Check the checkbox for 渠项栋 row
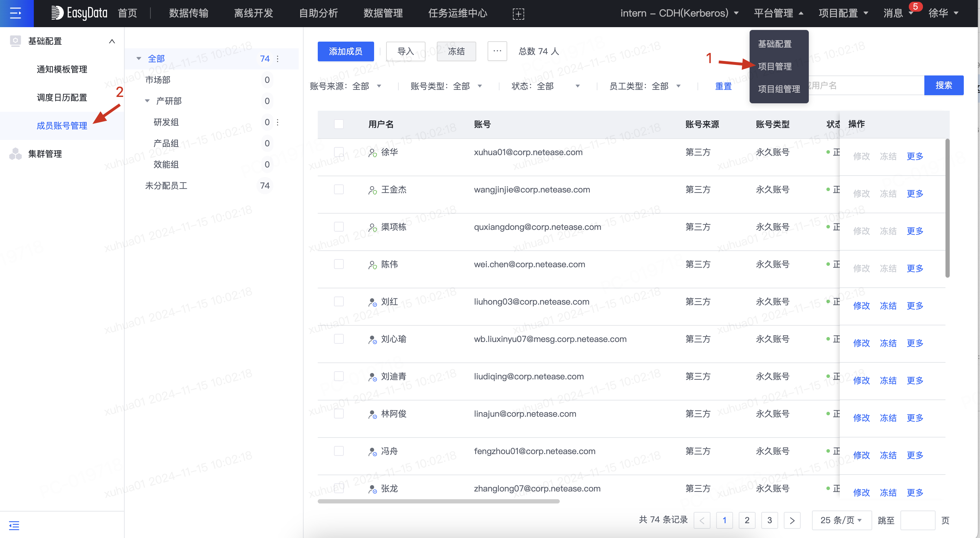The width and height of the screenshot is (980, 538). (x=339, y=227)
